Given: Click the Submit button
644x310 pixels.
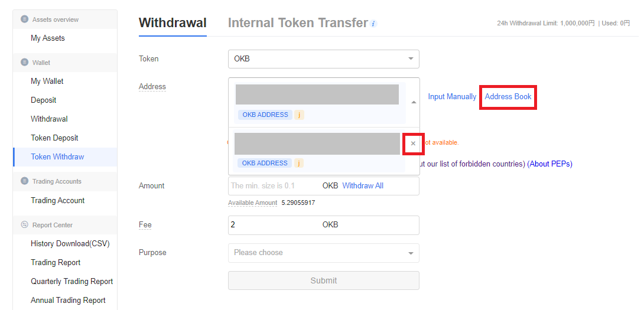Looking at the screenshot, I should coord(324,280).
